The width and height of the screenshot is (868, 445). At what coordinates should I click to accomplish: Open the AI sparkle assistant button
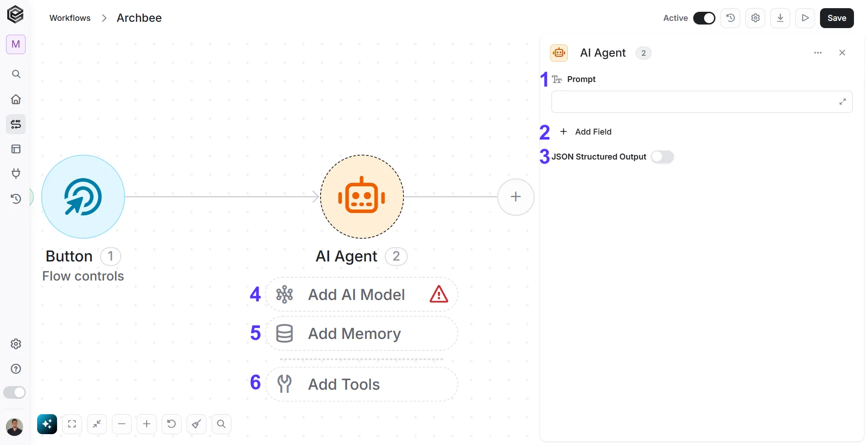[x=47, y=424]
